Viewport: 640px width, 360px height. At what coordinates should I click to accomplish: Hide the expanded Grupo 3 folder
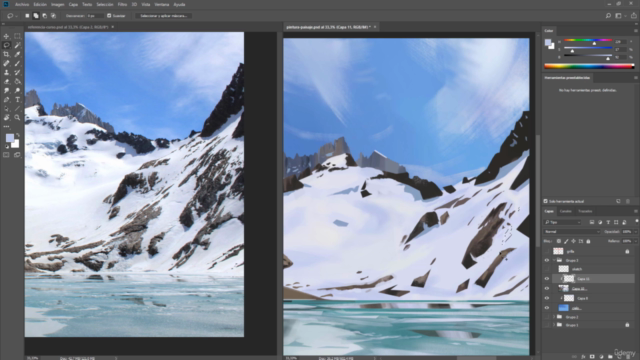pyautogui.click(x=547, y=260)
